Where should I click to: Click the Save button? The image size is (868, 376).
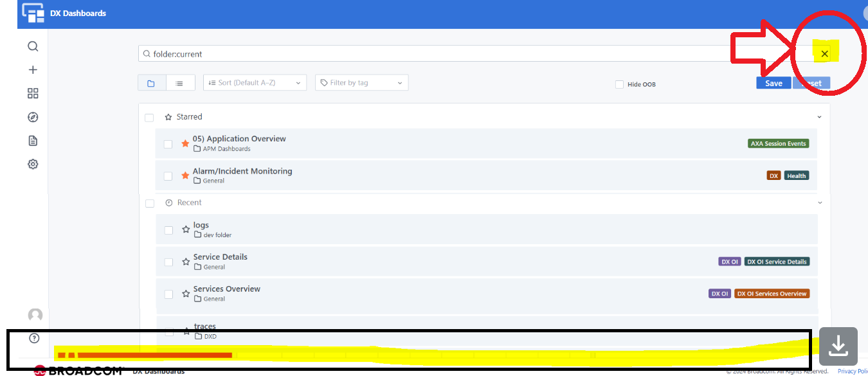point(774,83)
